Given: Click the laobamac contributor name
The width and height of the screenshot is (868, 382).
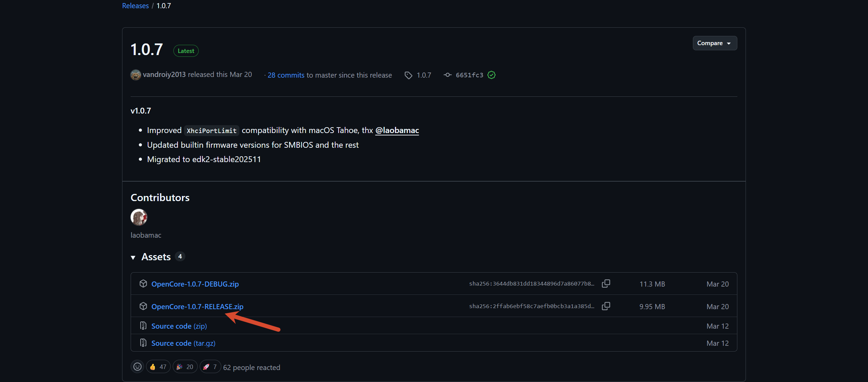Looking at the screenshot, I should (146, 235).
